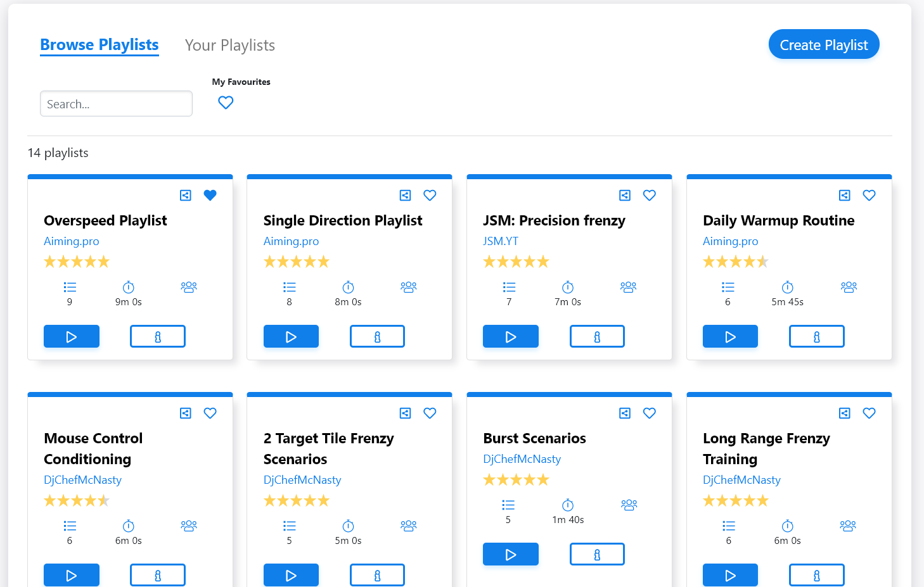The image size is (924, 587).
Task: Select the Browse Playlists tab
Action: click(x=99, y=46)
